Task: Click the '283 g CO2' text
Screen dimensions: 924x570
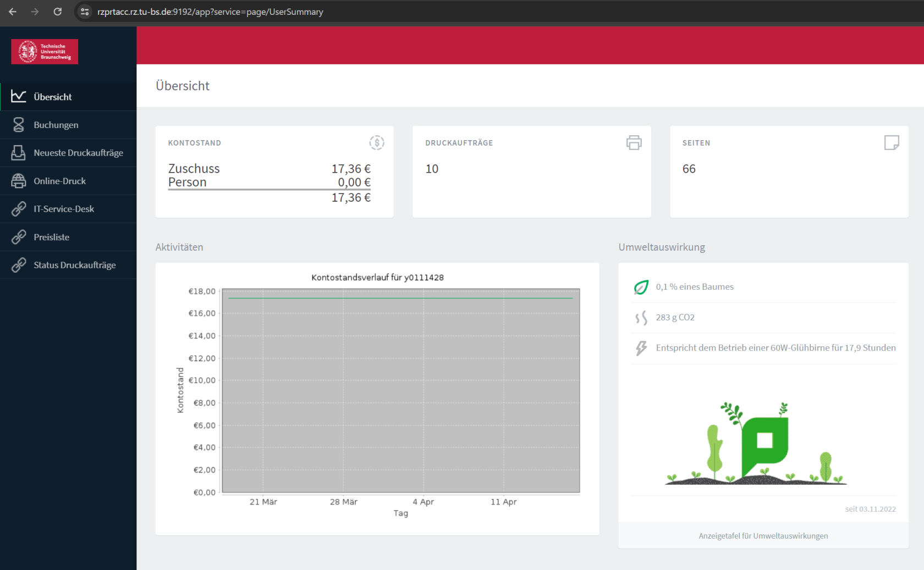Action: [675, 318]
